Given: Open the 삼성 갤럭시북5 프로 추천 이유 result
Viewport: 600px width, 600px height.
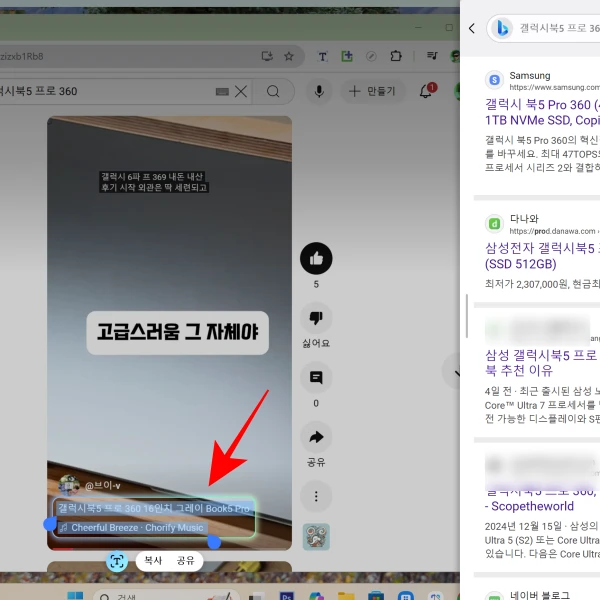Looking at the screenshot, I should tap(542, 363).
